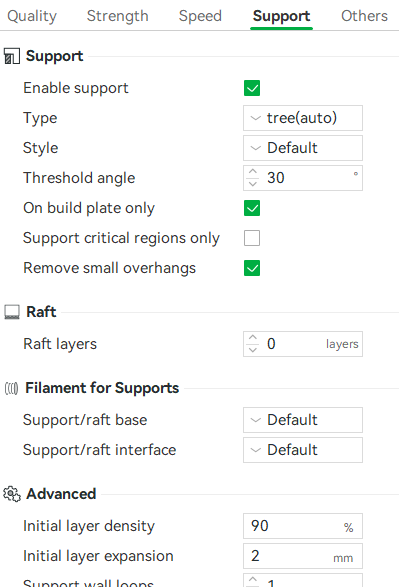
Task: Open the Style dropdown
Action: click(303, 148)
